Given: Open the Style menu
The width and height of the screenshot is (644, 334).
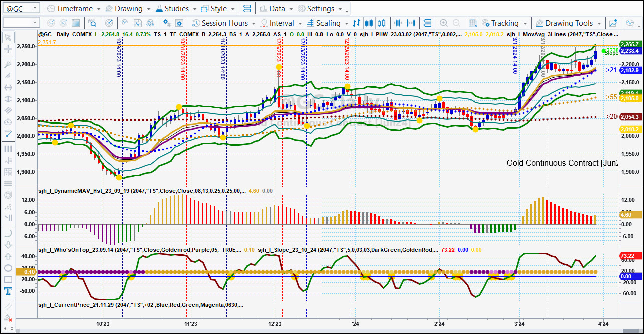Looking at the screenshot, I should (x=218, y=9).
